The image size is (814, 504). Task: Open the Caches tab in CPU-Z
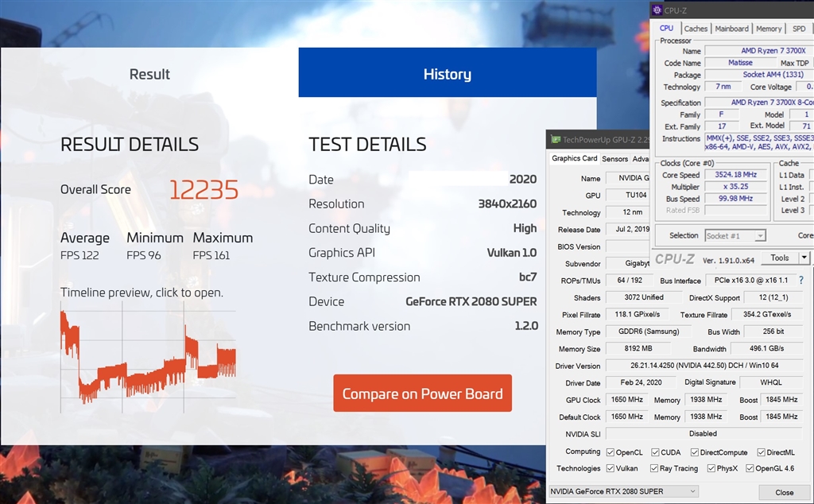click(696, 29)
